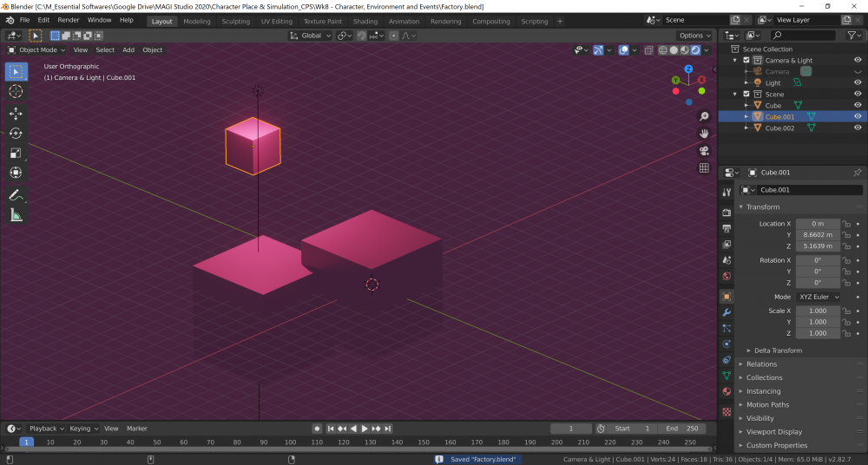Viewport: 868px width, 465px height.
Task: Switch to the UV Editing workspace tab
Action: (277, 21)
